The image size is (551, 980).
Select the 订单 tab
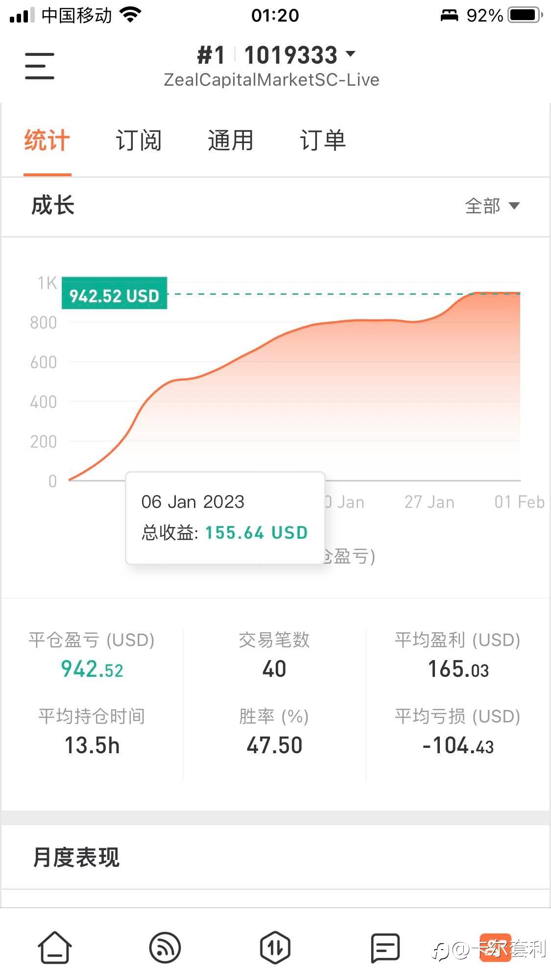[323, 141]
